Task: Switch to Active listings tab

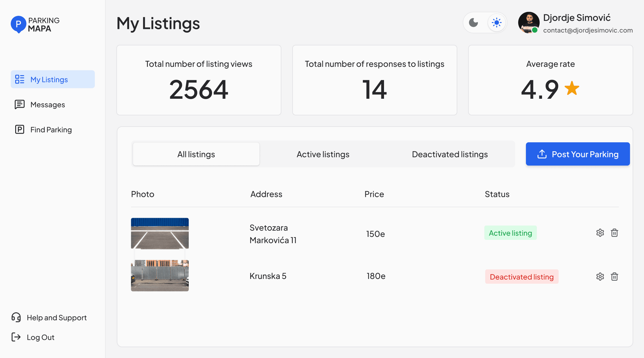Action: click(x=323, y=154)
